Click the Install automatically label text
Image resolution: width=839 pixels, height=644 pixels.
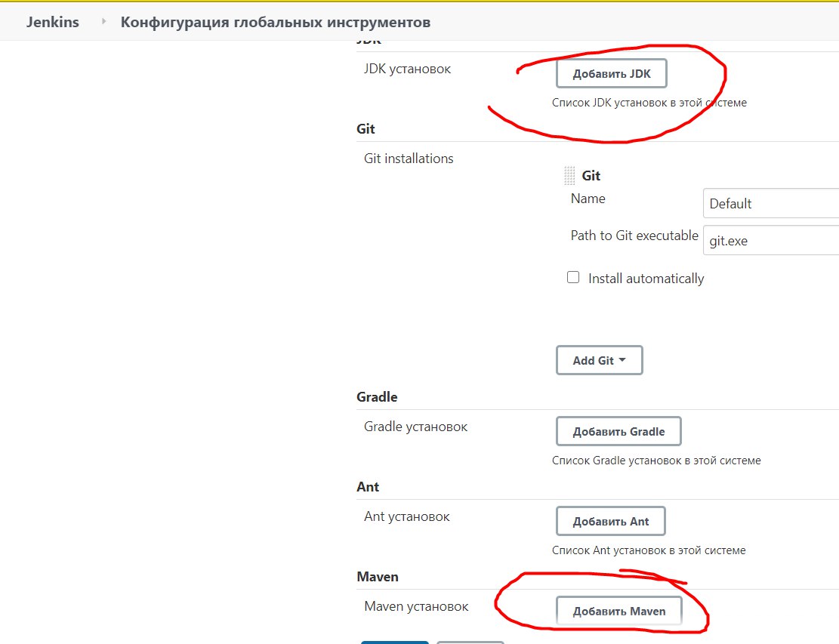(x=646, y=279)
